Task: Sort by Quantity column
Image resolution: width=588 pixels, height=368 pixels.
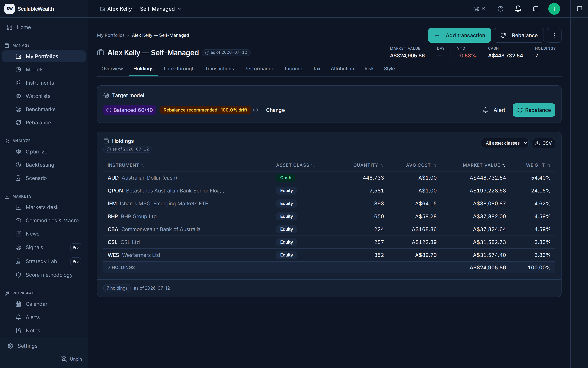Action: tap(368, 165)
